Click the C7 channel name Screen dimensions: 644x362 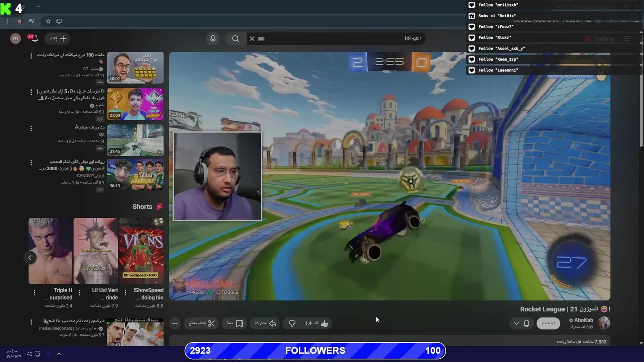click(x=93, y=69)
